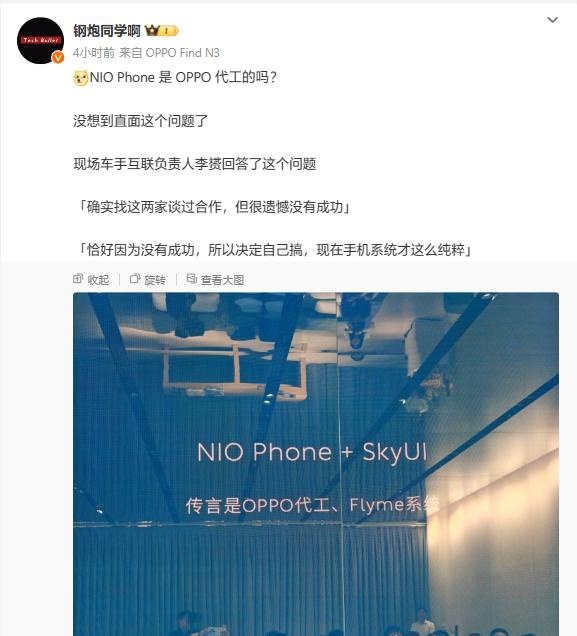This screenshot has height=636, width=577.
Task: Click the quote 确实找这两家谈过合作
Action: click(x=212, y=207)
